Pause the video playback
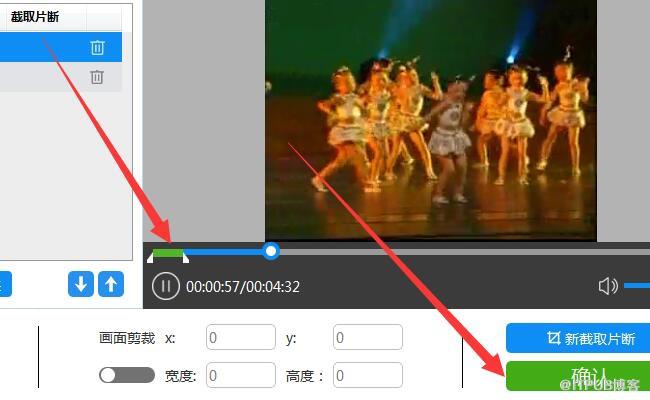The width and height of the screenshot is (650, 400). (165, 287)
